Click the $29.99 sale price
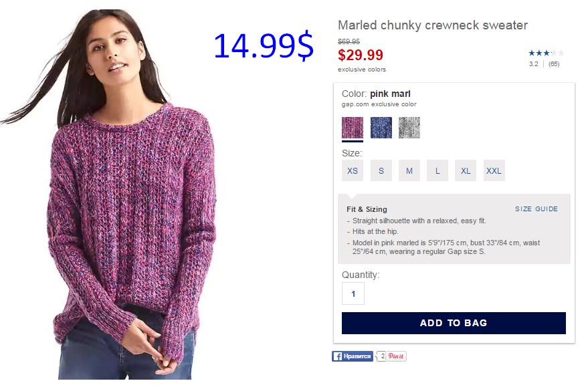 [361, 55]
